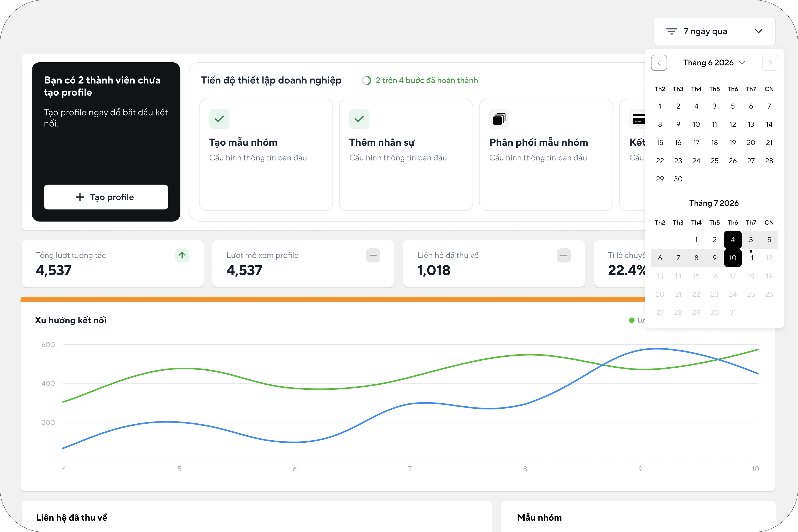The image size is (798, 532).
Task: Select June 30 in the calendar
Action: point(678,179)
